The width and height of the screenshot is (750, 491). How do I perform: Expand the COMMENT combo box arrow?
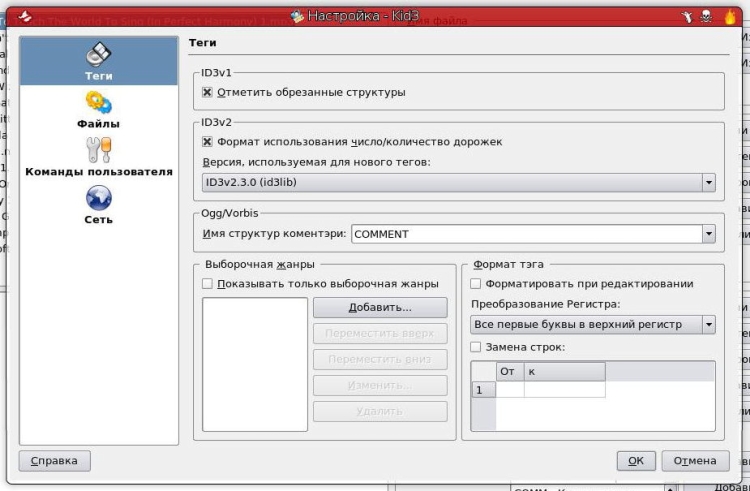(708, 234)
